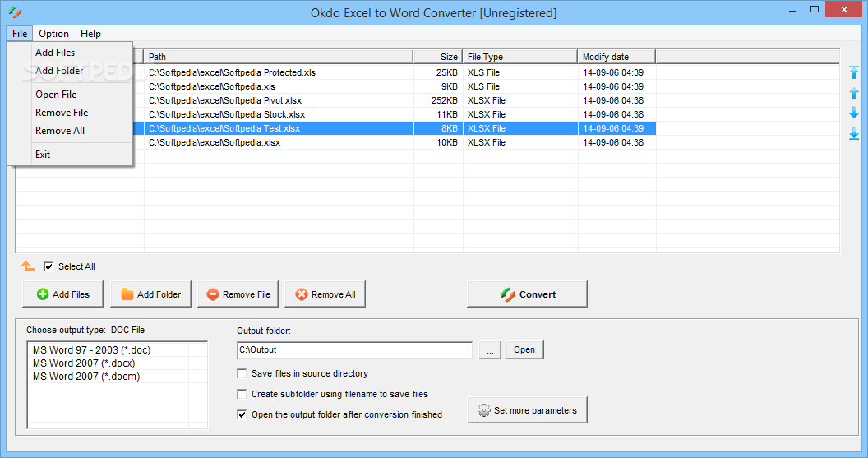The width and height of the screenshot is (868, 458).
Task: Click the Remove File button
Action: point(238,294)
